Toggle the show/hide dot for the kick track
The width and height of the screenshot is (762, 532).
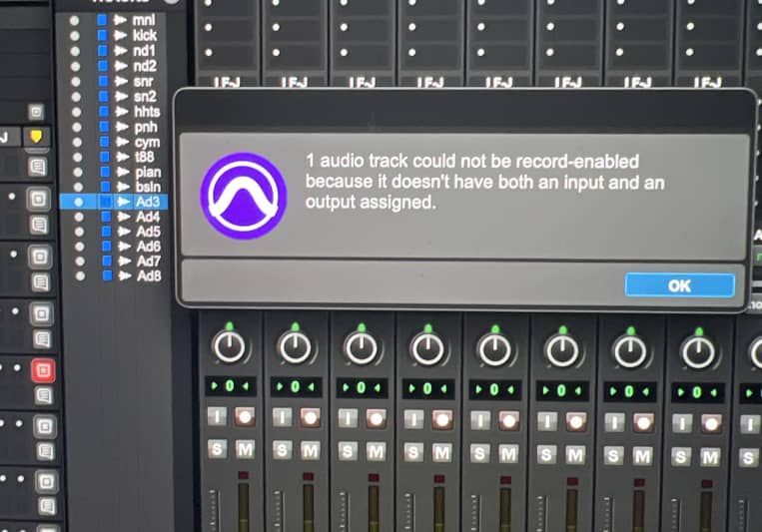pos(75,36)
